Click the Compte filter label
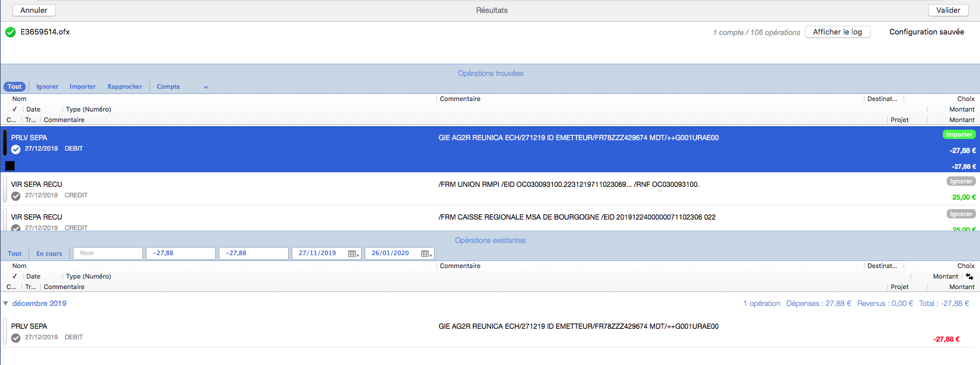 coord(169,86)
